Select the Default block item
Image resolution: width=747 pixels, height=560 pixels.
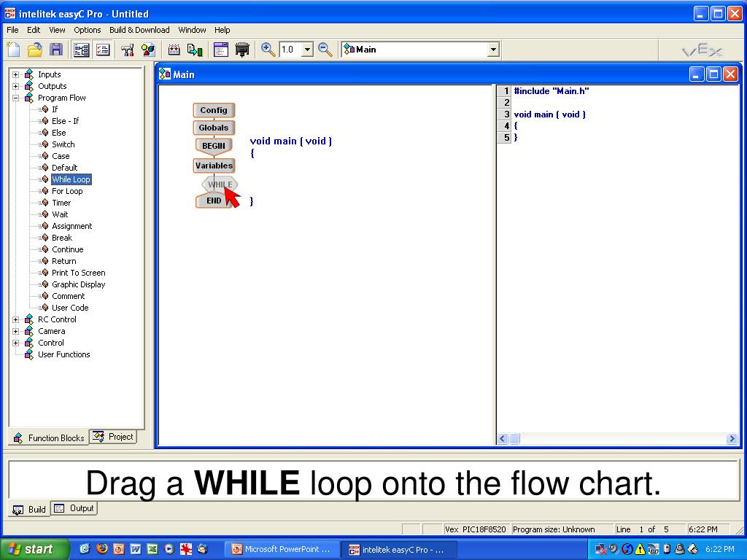(64, 168)
